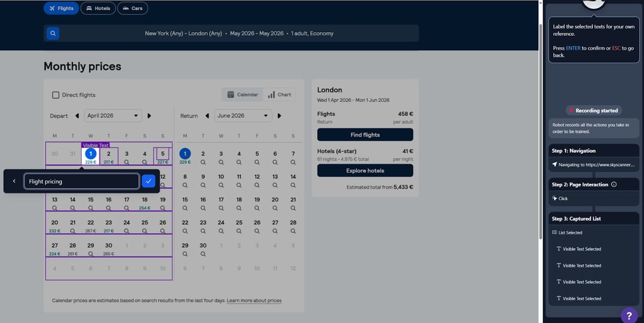Open the purple question mark help button
The height and width of the screenshot is (323, 644).
tap(629, 315)
